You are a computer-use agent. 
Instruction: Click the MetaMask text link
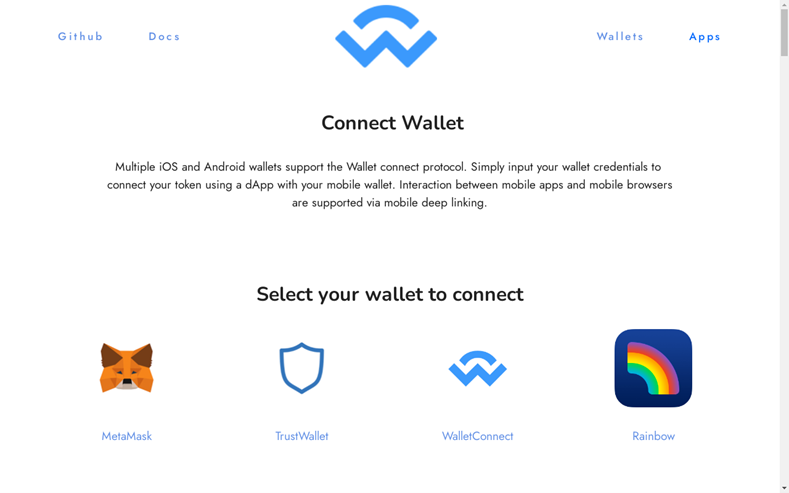point(127,436)
